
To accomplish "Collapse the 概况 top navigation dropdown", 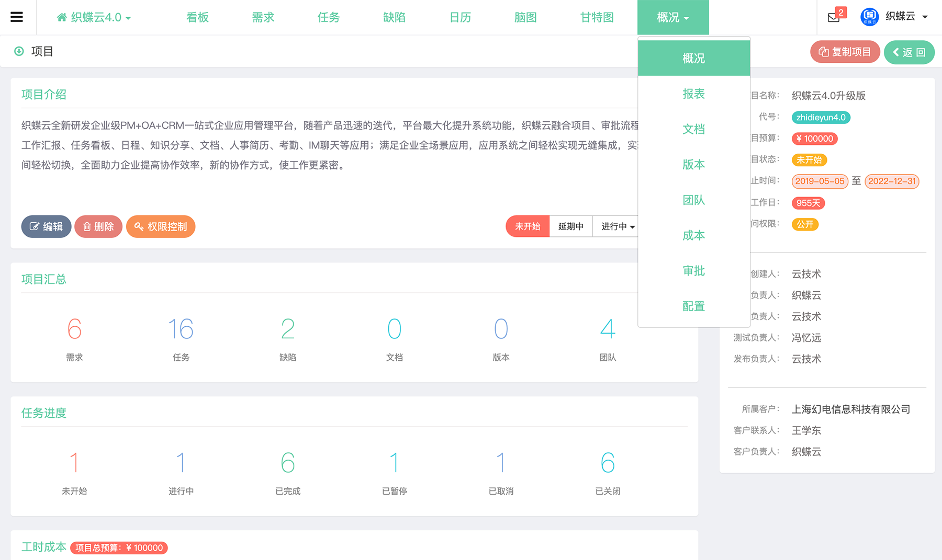I will point(673,17).
